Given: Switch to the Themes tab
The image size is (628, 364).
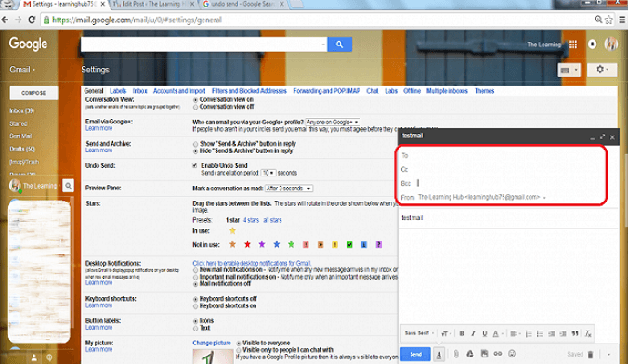Looking at the screenshot, I should pos(484,91).
